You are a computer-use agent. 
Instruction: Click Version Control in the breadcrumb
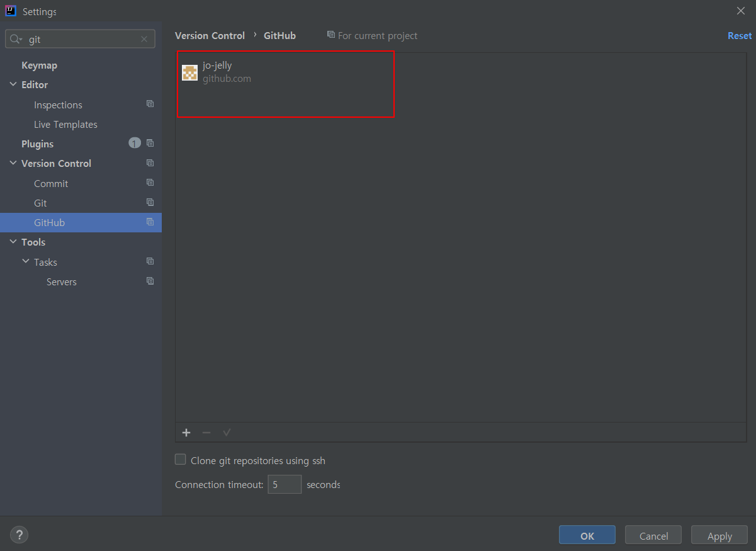coord(210,36)
